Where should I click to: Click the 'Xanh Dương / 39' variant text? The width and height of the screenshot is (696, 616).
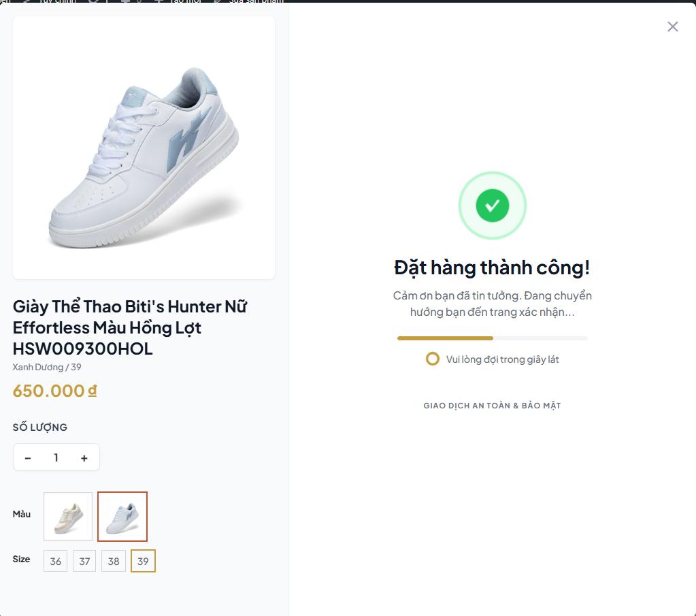coord(47,368)
